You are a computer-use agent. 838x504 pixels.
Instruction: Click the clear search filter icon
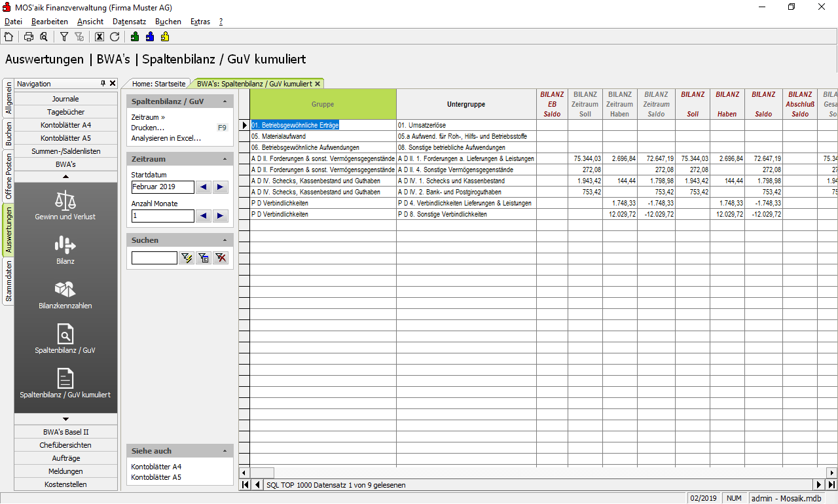(221, 258)
